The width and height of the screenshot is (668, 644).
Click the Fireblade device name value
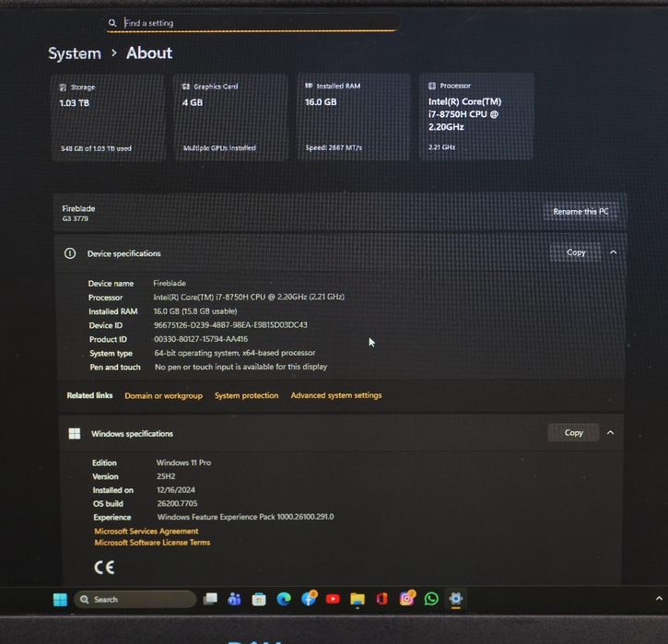(170, 283)
